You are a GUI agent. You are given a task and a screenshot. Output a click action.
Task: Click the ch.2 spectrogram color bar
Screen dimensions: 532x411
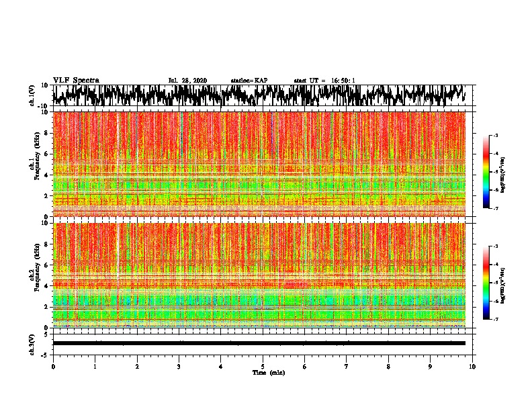click(486, 283)
